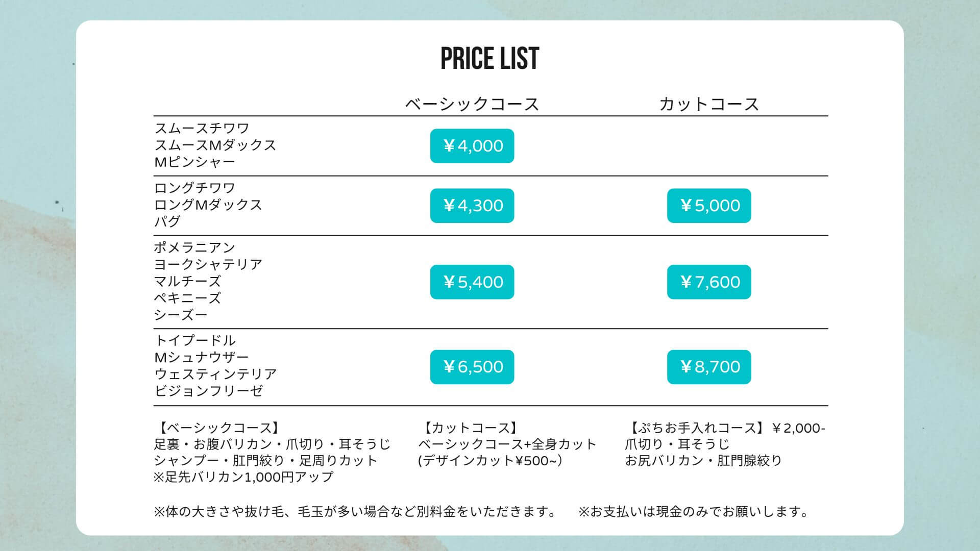Select the ¥4,300 basic course price
Viewport: 980px width, 551px height.
pos(472,206)
